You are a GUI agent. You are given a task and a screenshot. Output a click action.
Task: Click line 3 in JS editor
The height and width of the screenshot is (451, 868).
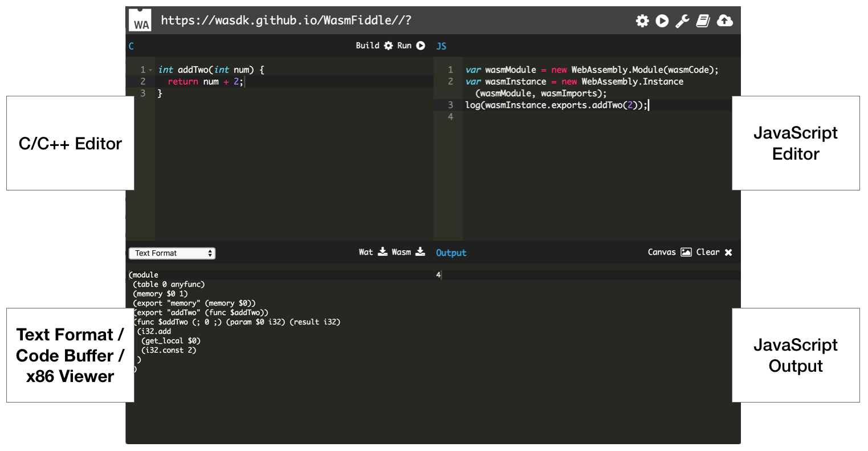(x=556, y=105)
